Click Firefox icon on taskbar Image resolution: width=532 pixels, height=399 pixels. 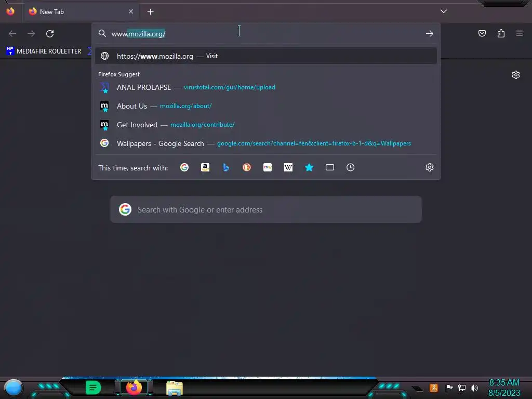[x=134, y=388]
